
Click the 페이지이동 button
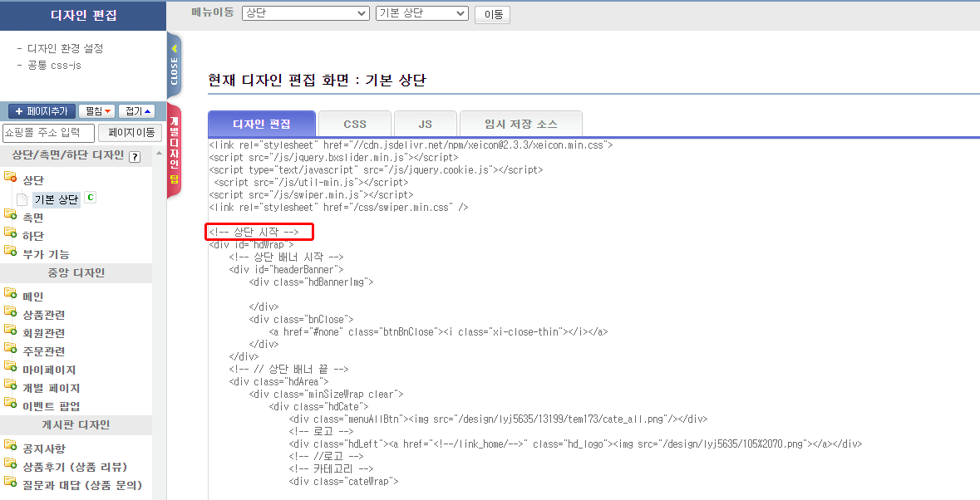click(131, 133)
